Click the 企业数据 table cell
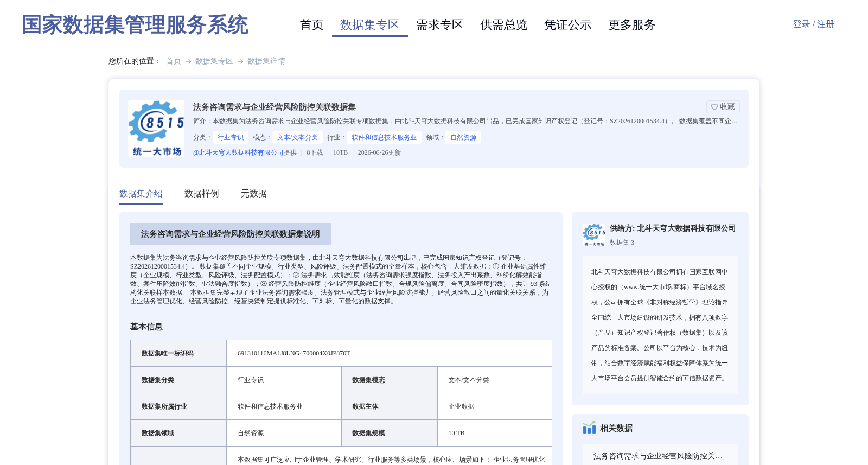This screenshot has width=868, height=465. tap(494, 406)
